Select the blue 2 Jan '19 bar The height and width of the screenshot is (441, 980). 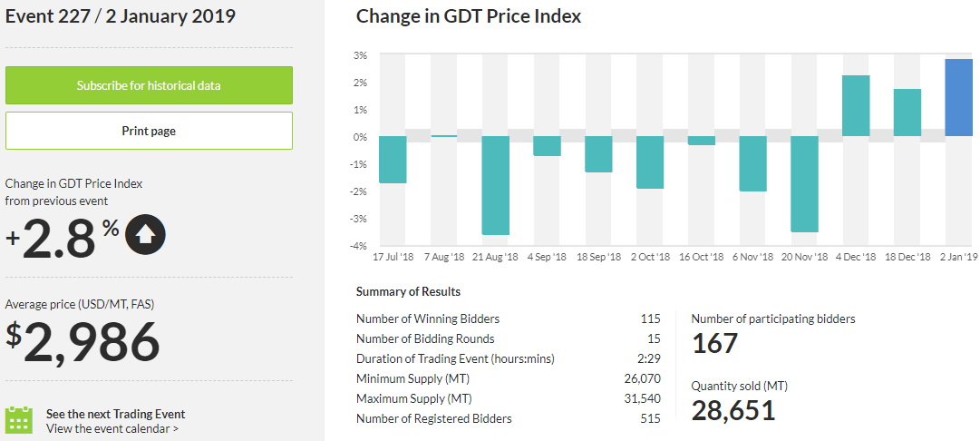click(959, 98)
